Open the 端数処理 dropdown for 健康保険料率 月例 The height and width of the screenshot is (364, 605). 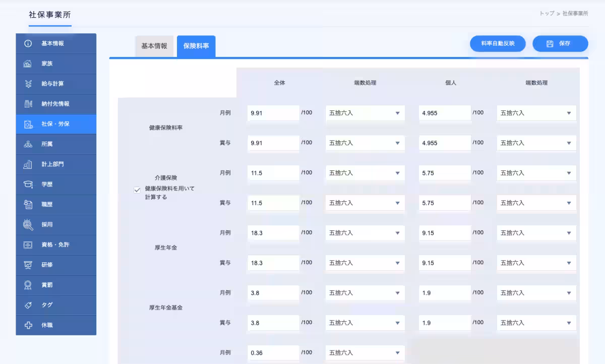[x=365, y=113]
